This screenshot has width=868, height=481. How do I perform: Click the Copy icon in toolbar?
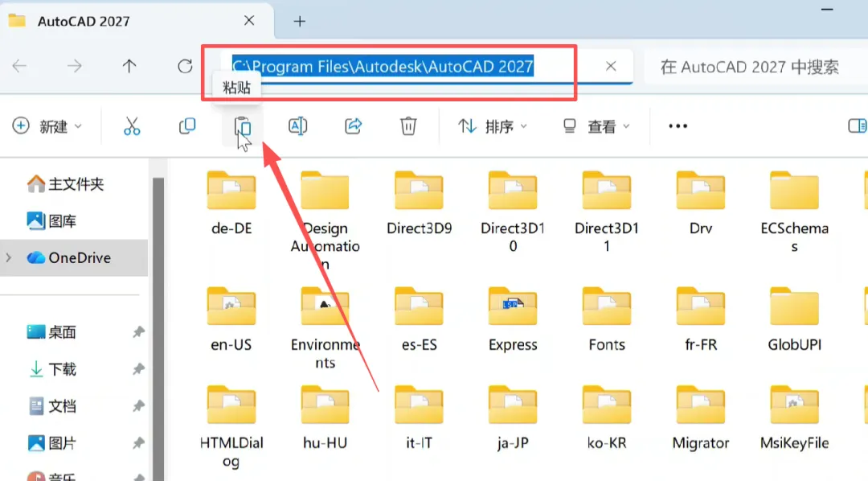click(x=187, y=126)
